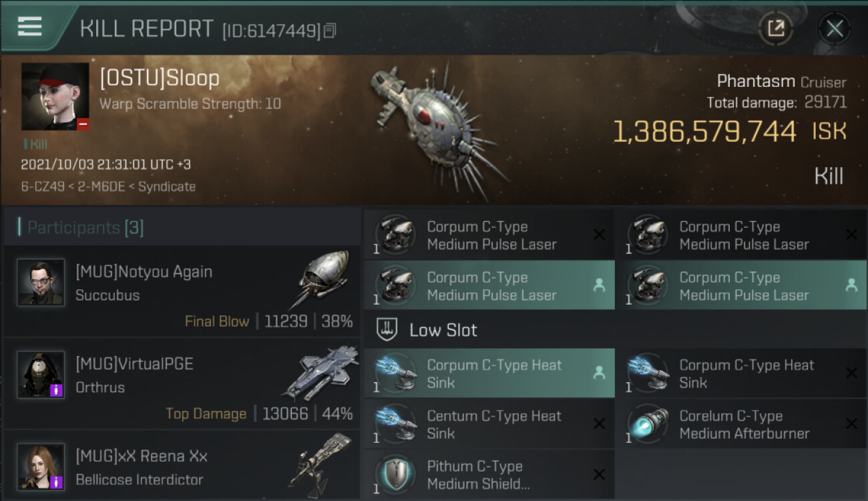This screenshot has height=501, width=868.
Task: Select the Corelum C-Type Medium Afterburner
Action: click(740, 424)
